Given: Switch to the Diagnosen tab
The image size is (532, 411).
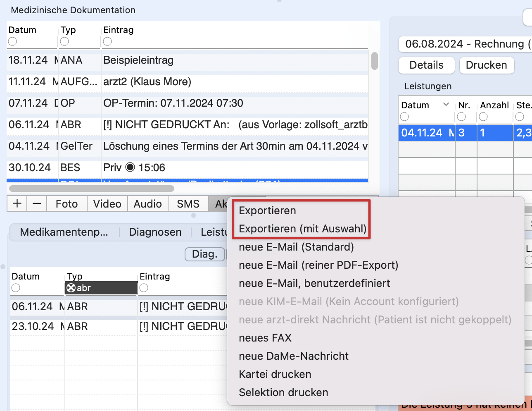Looking at the screenshot, I should click(x=155, y=232).
